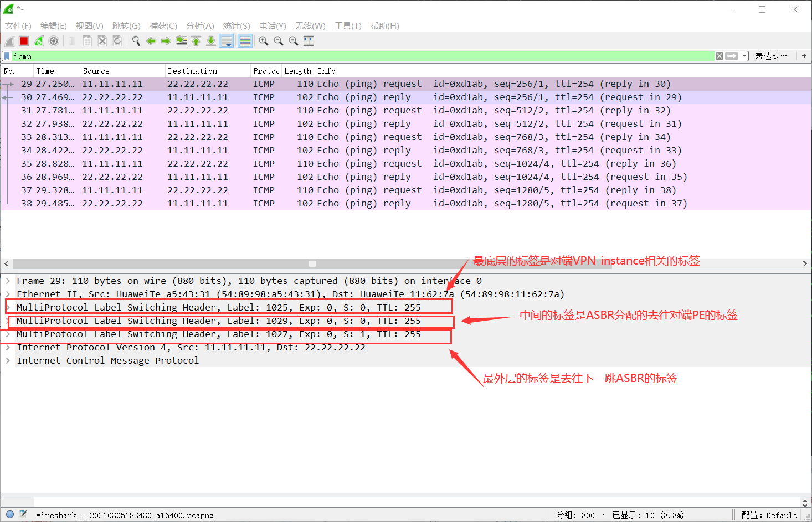Jump to last packet icon
The height and width of the screenshot is (522, 812).
coord(211,41)
